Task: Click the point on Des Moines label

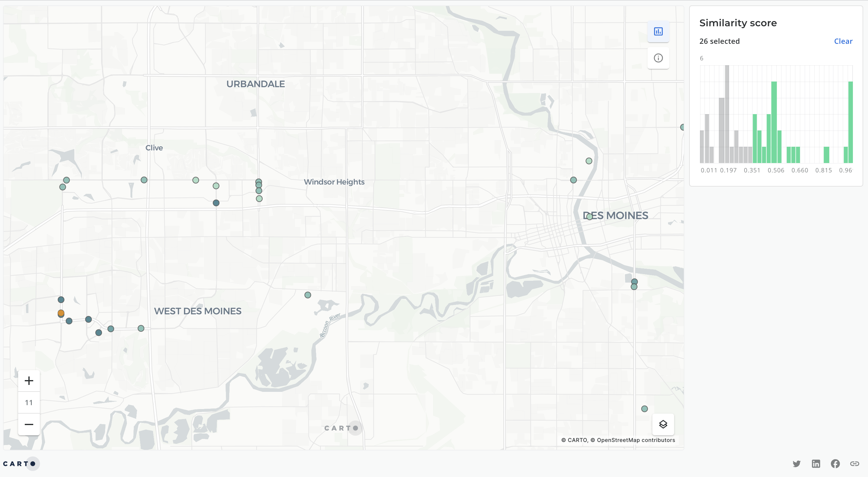Action: pyautogui.click(x=589, y=217)
